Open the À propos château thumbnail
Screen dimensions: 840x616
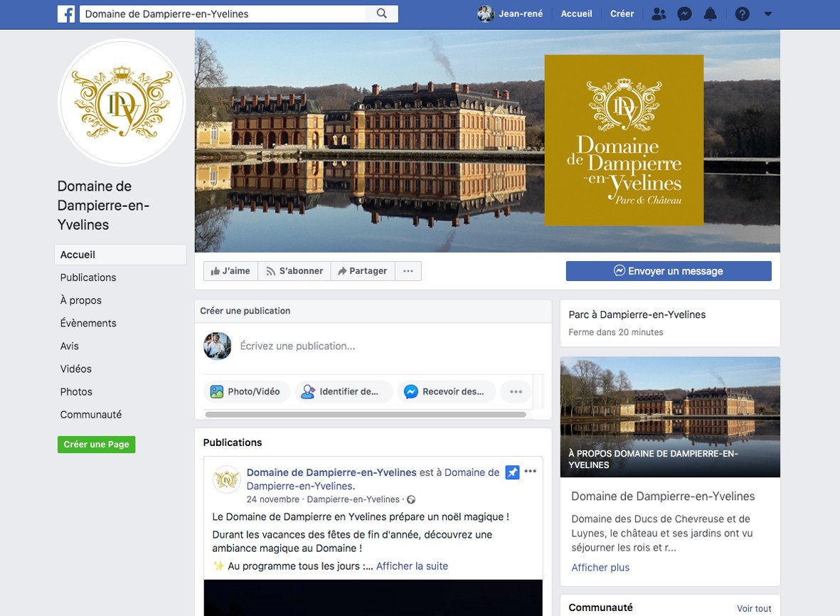point(670,417)
